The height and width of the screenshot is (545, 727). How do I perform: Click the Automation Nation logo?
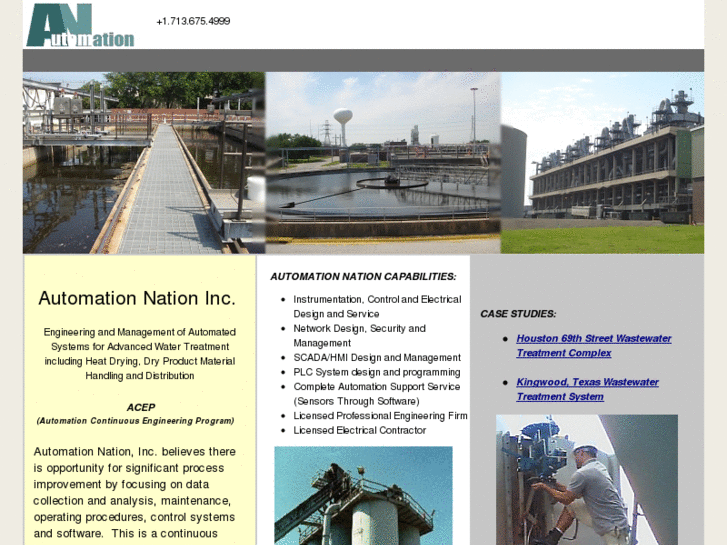[80, 25]
